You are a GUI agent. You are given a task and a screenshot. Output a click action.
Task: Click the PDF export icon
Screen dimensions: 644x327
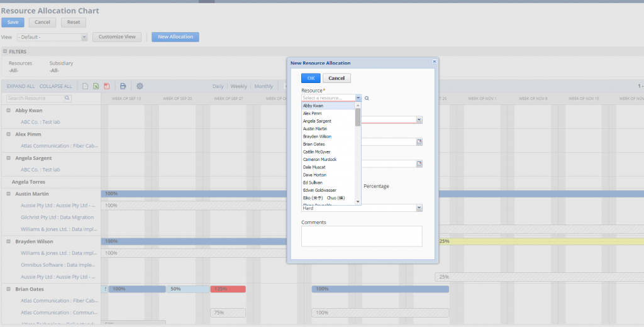point(106,86)
